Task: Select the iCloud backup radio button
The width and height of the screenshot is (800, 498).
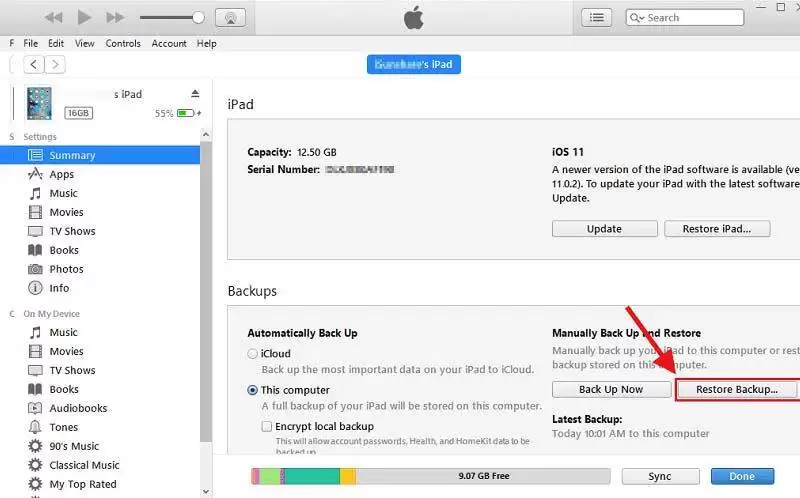Action: tap(252, 354)
